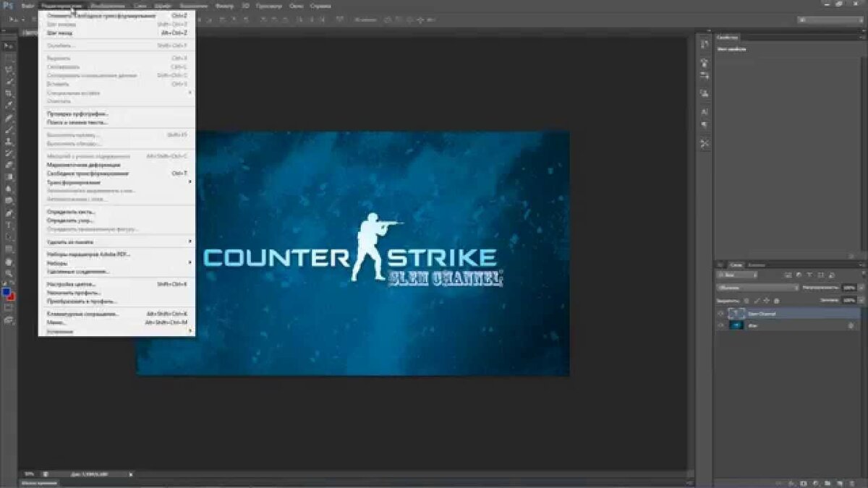Select the Path Selection tool
The image size is (868, 488).
tap(9, 236)
